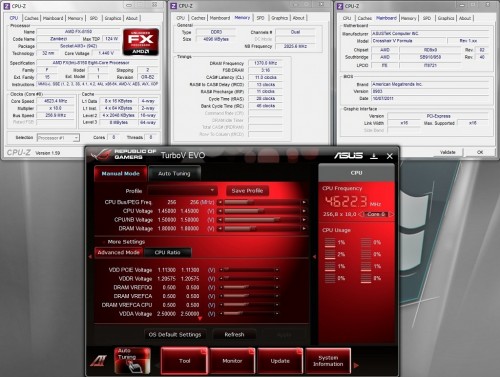The image size is (500, 377).
Task: Select next core with Core 0 arrow
Action: [391, 214]
